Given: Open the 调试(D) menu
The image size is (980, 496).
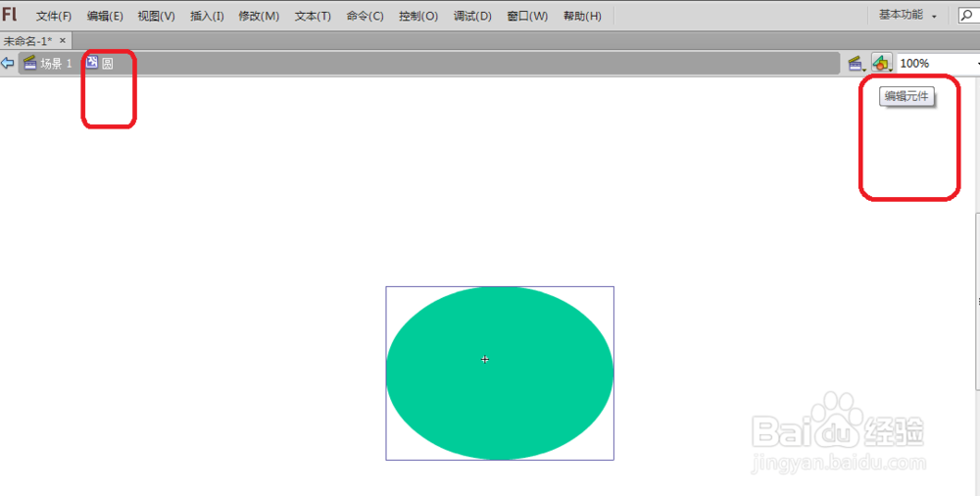Looking at the screenshot, I should click(x=472, y=17).
